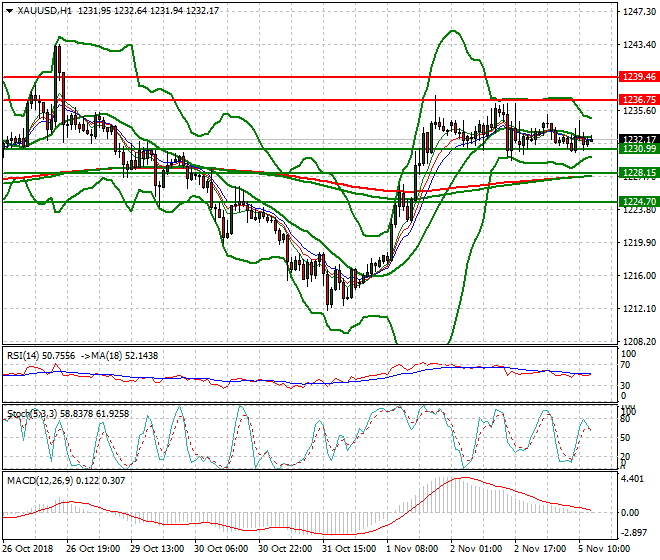Screen dimensions: 660x560
Task: Select the 1247.30 price axis value
Action: (x=639, y=12)
